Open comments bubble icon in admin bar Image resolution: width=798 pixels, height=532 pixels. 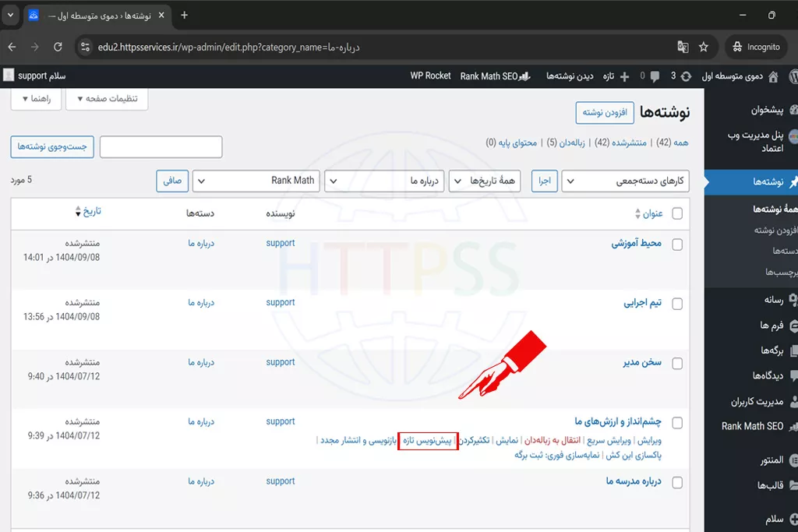(655, 76)
